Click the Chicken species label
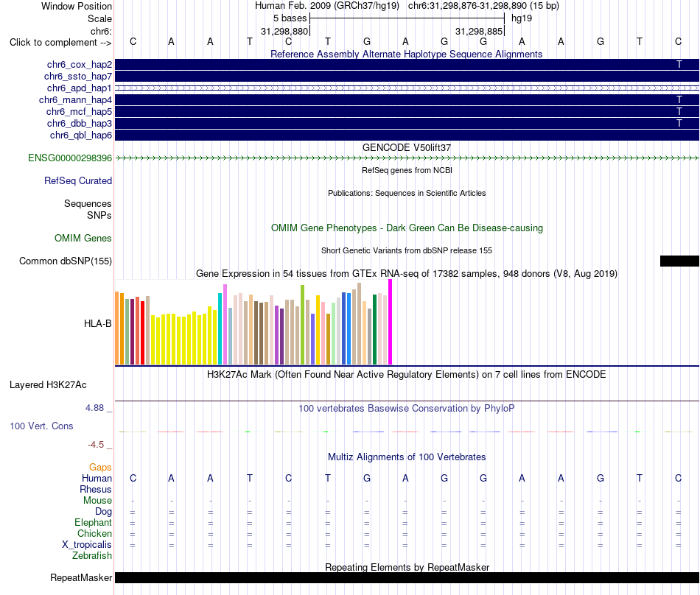This screenshot has height=595, width=700. (94, 533)
